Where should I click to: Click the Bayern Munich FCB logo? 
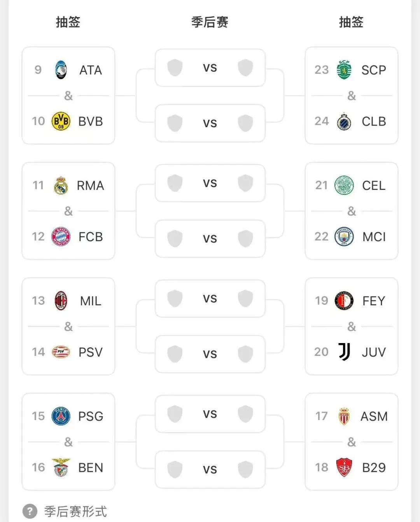pos(61,236)
